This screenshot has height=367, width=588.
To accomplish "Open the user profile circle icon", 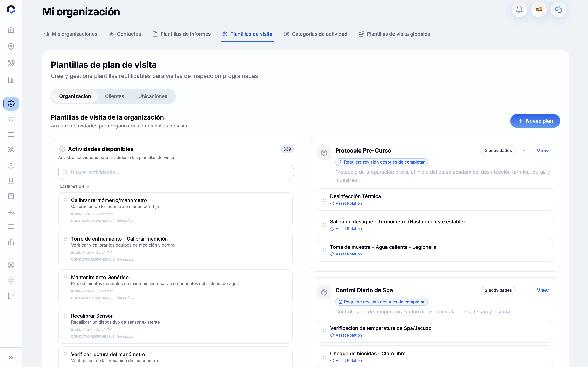I will pos(11,265).
